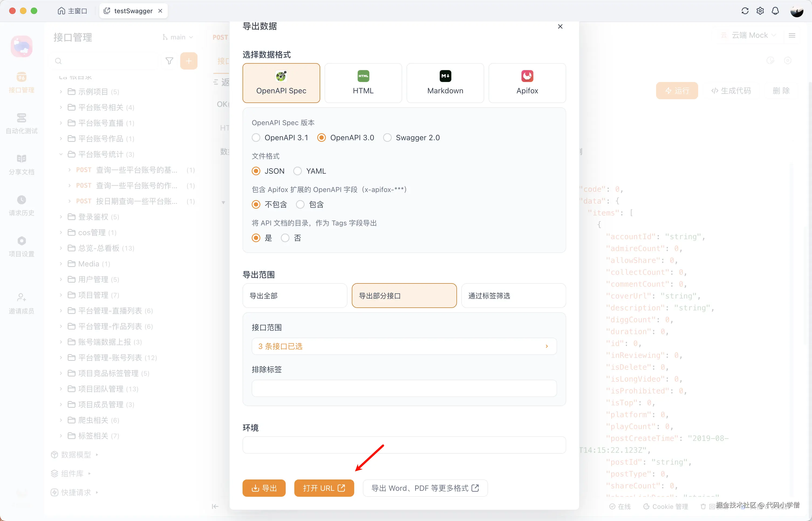Open 导出 Word、PDF 等更多格式 link
The height and width of the screenshot is (521, 812).
[425, 488]
